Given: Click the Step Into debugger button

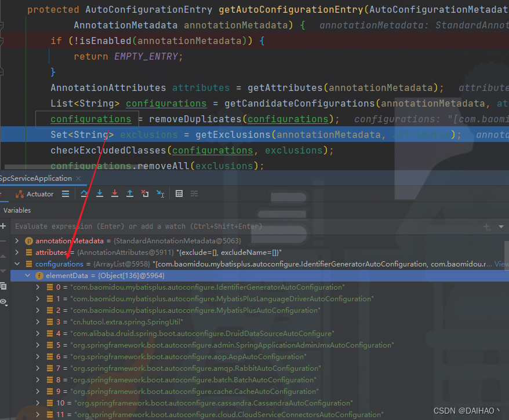Looking at the screenshot, I should 100,193.
